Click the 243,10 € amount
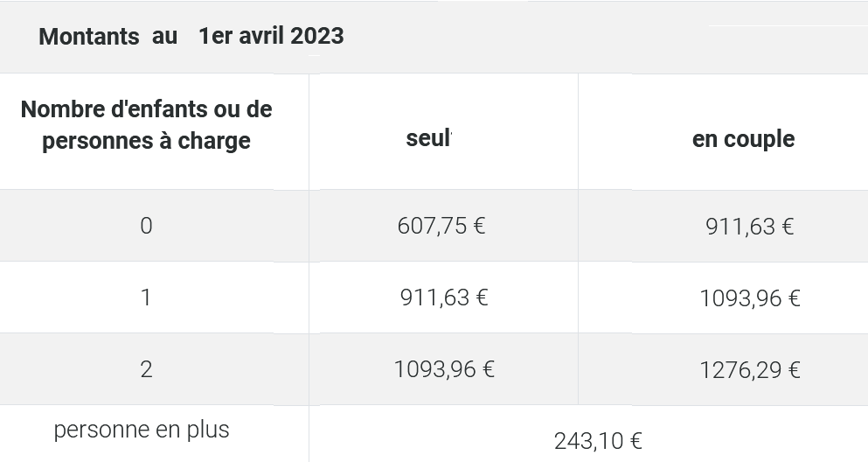The width and height of the screenshot is (868, 462). pos(598,442)
